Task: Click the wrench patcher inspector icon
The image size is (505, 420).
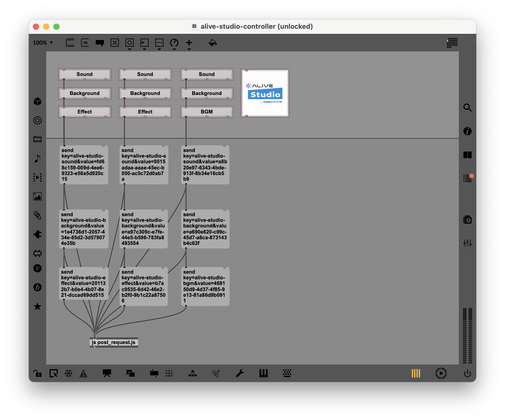Action: 240,373
